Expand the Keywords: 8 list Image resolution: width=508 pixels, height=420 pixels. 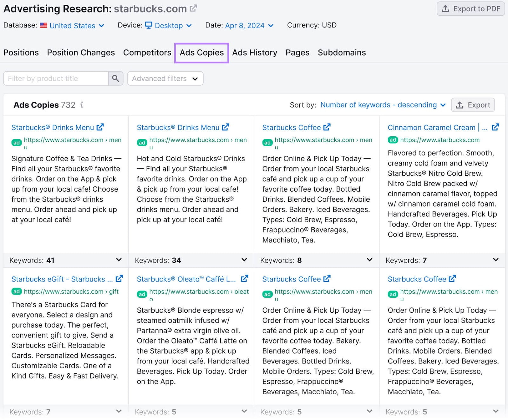click(370, 260)
